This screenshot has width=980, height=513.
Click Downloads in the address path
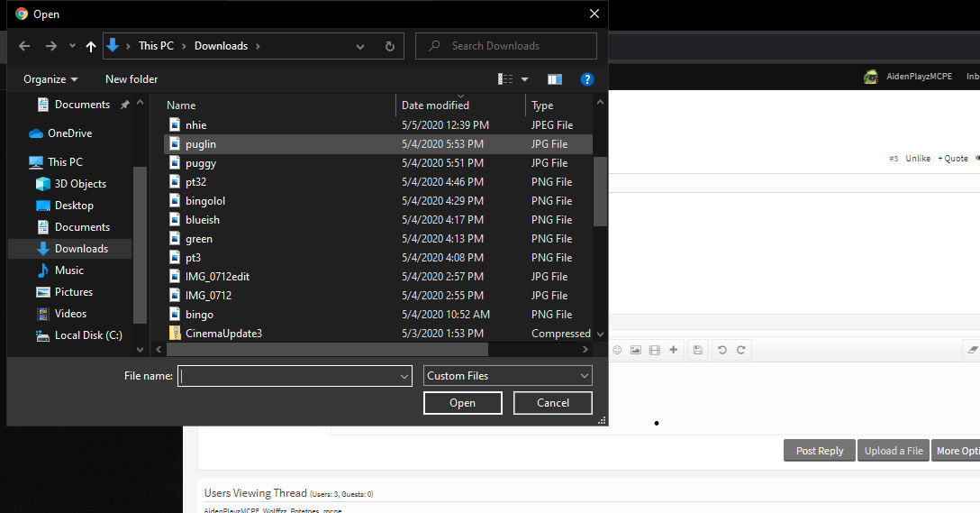(x=221, y=46)
